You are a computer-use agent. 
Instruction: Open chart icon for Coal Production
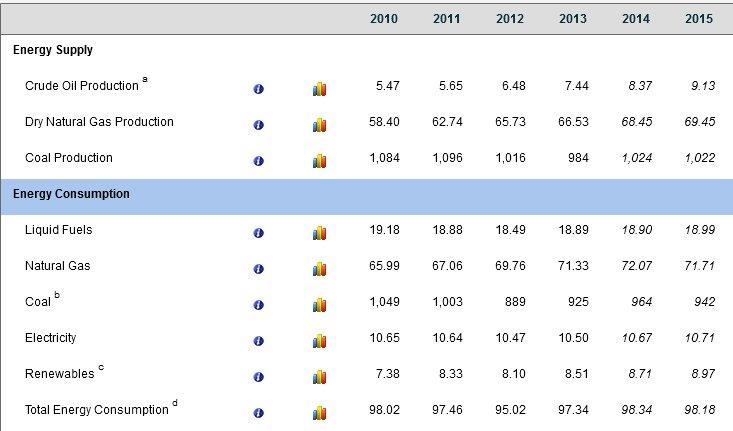click(x=319, y=161)
